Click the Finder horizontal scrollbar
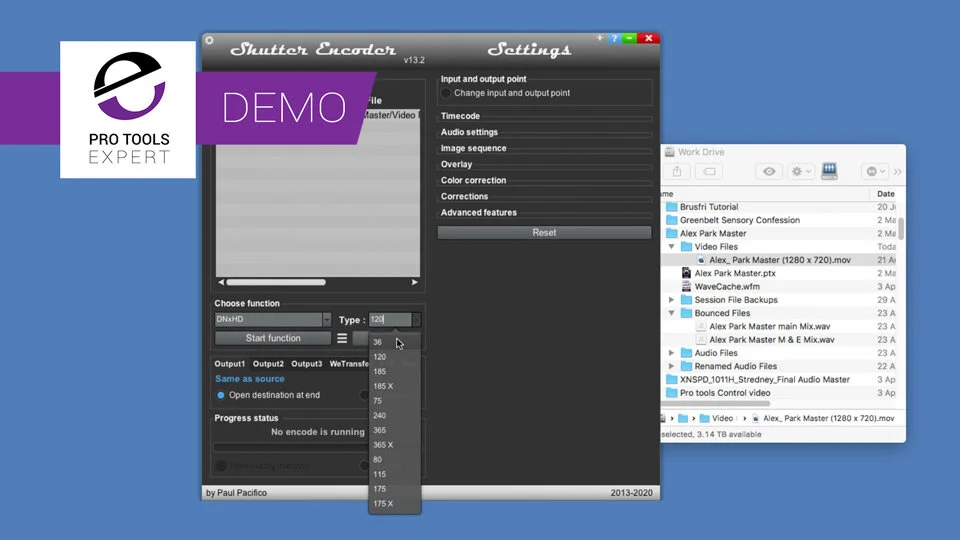960x540 pixels. click(716, 404)
